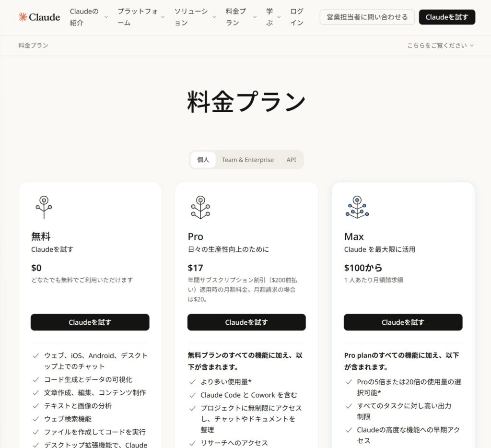
Task: Click the 営業担当者に問い合わせる button
Action: click(367, 17)
